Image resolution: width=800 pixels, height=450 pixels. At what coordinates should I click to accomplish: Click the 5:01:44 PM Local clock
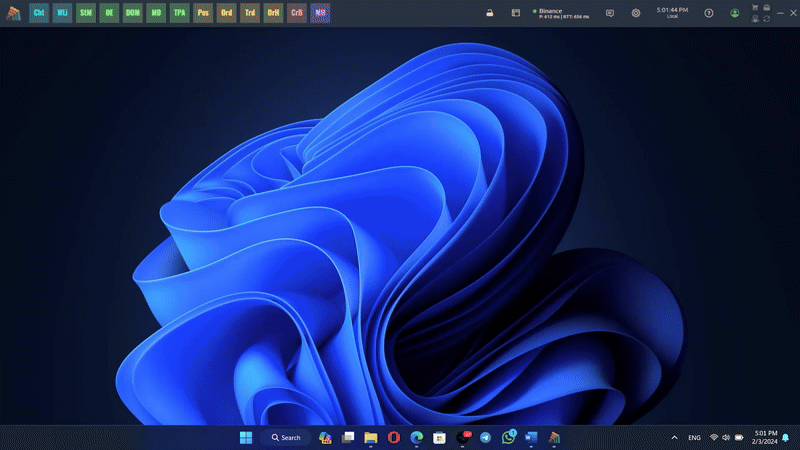[x=671, y=13]
